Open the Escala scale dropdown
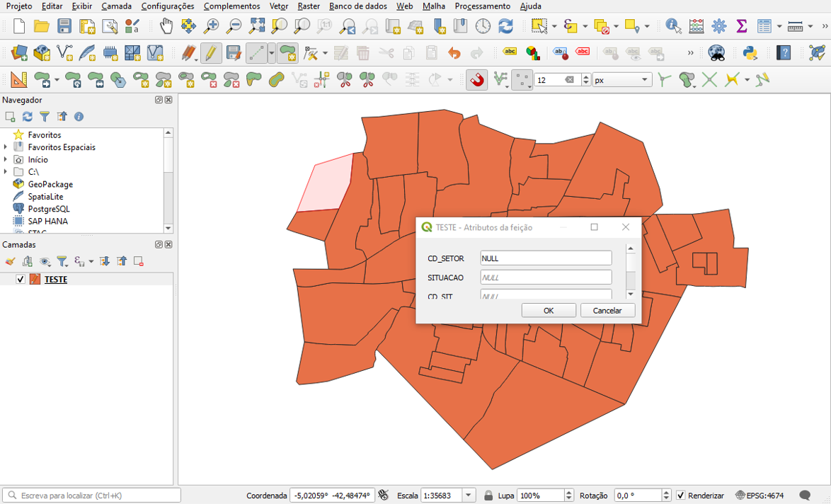 pos(469,496)
